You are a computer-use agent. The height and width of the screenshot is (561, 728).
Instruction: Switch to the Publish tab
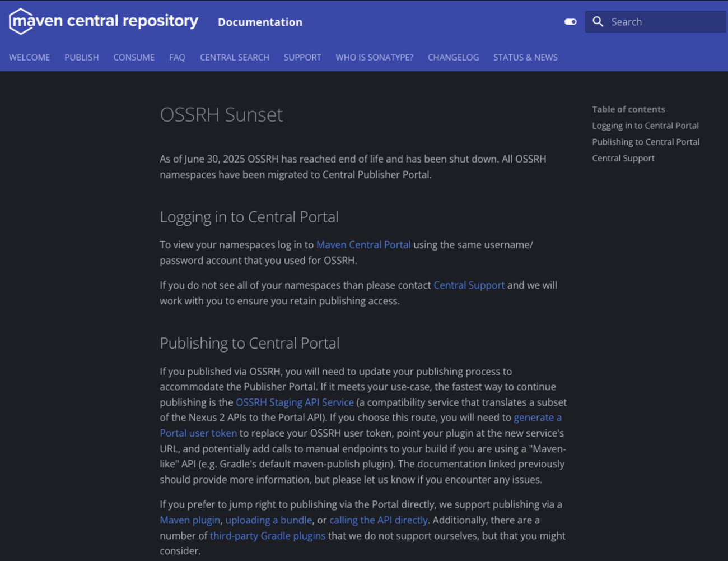(81, 57)
